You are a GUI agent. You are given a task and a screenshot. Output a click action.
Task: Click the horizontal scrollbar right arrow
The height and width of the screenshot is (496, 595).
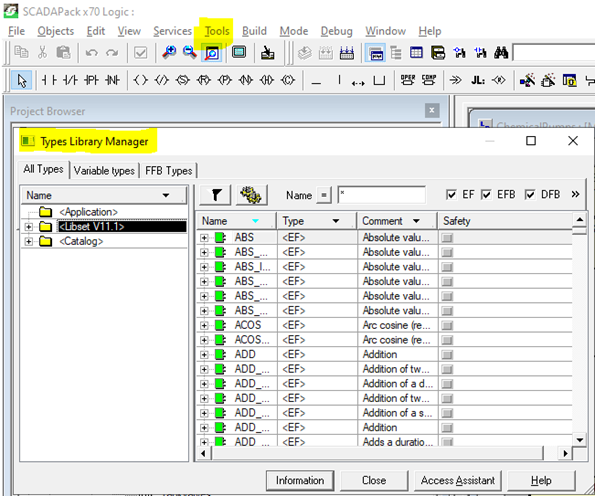pyautogui.click(x=565, y=453)
